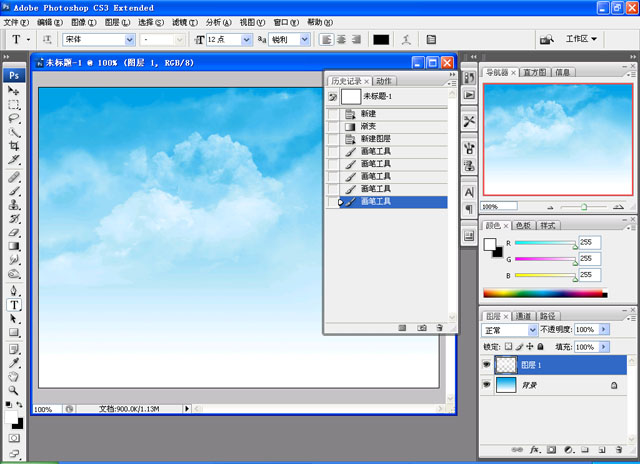Open the 不透明度 opacity slider arrow
The image size is (640, 464).
pyautogui.click(x=604, y=329)
